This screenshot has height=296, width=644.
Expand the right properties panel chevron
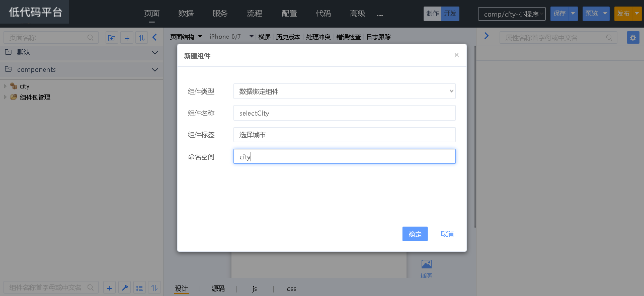pos(486,36)
